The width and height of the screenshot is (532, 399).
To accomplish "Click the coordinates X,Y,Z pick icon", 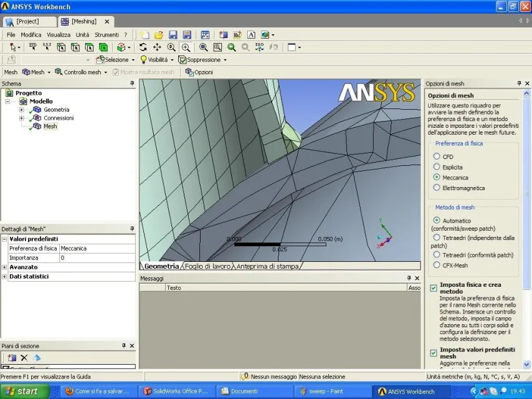I will pos(47,47).
